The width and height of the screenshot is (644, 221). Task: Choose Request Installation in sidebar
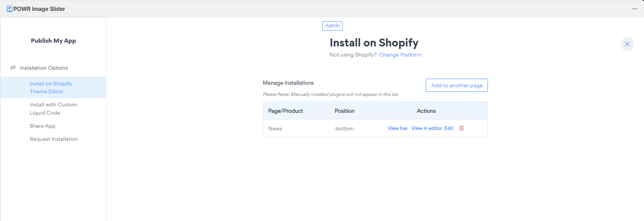[54, 139]
